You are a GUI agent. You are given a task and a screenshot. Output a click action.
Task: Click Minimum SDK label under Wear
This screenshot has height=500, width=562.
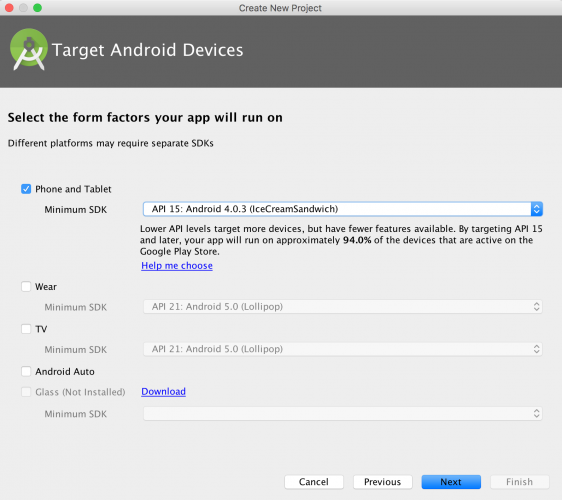pyautogui.click(x=76, y=307)
